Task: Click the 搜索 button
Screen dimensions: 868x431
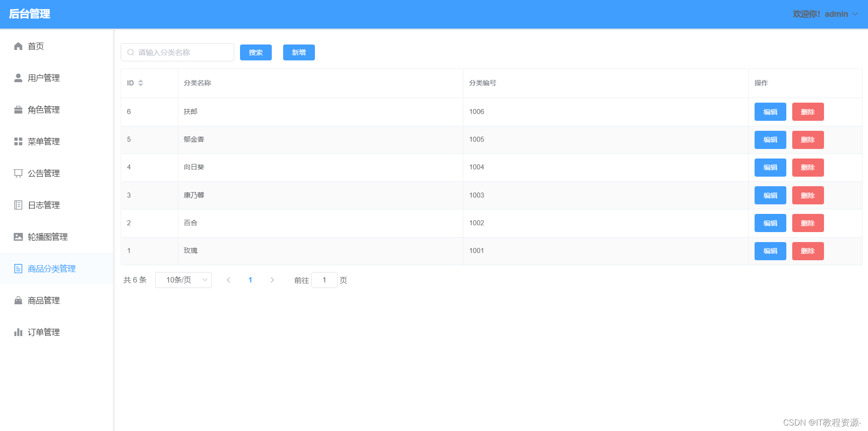Action: point(256,52)
